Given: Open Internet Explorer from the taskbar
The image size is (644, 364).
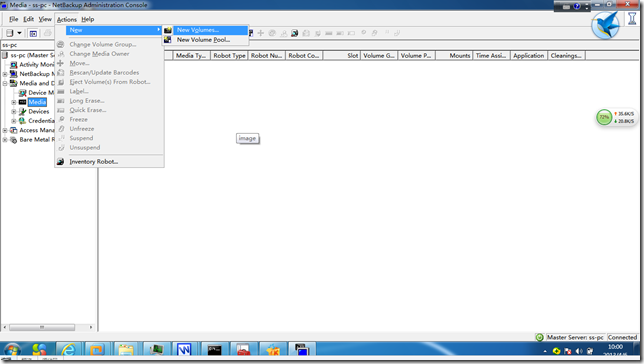Looking at the screenshot, I should click(69, 350).
